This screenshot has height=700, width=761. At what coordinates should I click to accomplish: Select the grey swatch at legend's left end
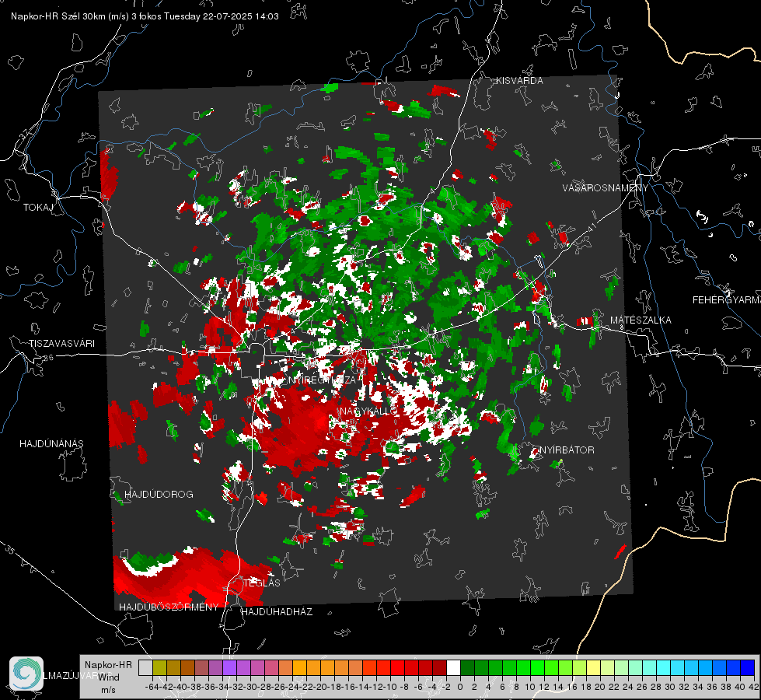(145, 667)
